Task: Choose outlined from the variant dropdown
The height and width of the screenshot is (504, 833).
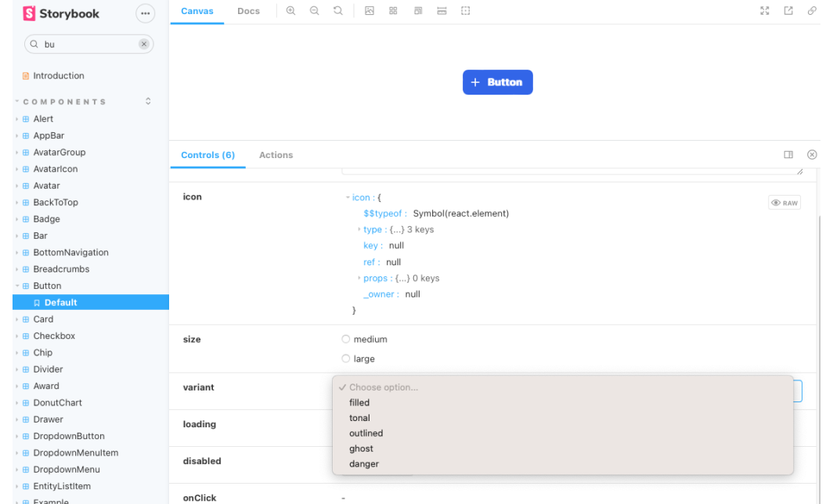Action: pos(366,434)
